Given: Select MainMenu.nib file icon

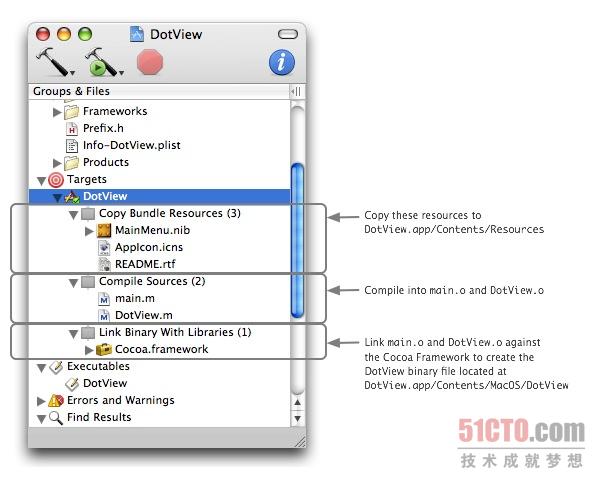Looking at the screenshot, I should [104, 230].
